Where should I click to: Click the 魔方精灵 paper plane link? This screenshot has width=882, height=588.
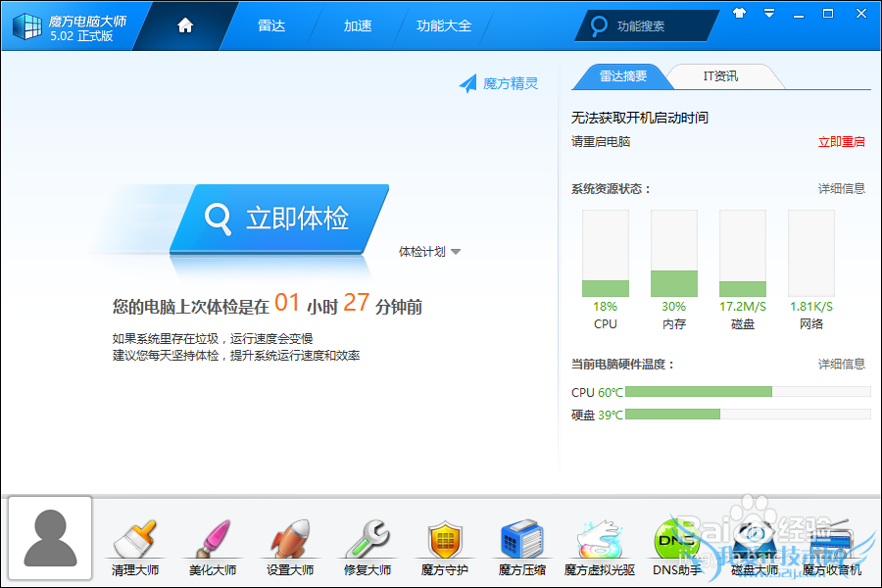(499, 84)
